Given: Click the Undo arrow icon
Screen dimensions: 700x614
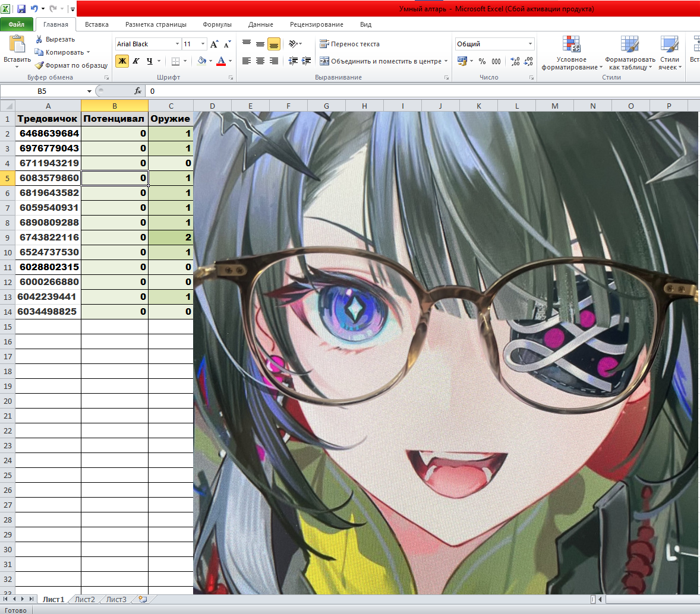Looking at the screenshot, I should pos(34,8).
